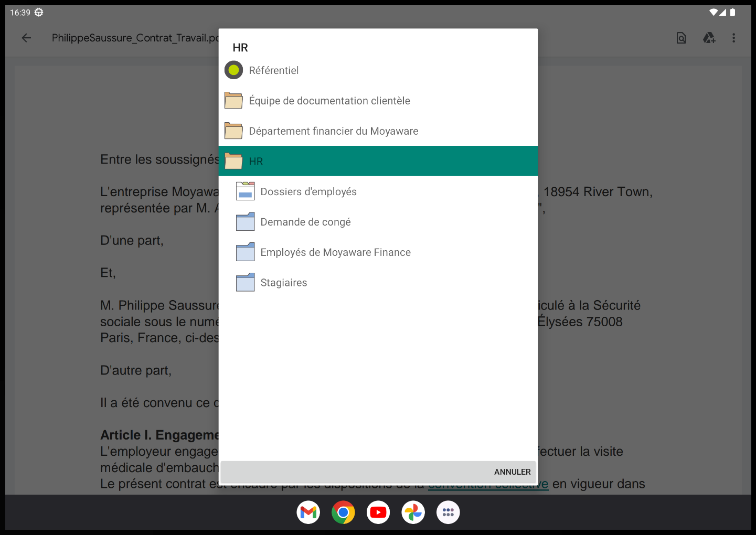Select Département financier du Moyaware folder
The image size is (756, 535).
tap(378, 131)
